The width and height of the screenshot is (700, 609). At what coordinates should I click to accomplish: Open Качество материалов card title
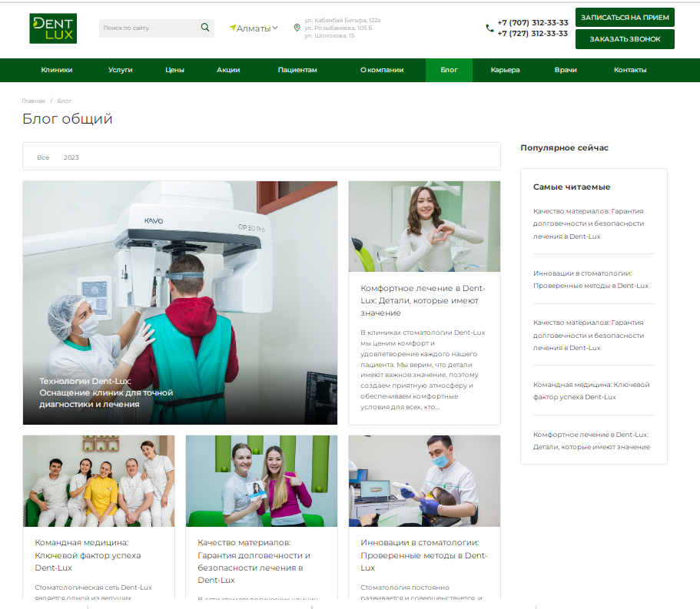(x=254, y=561)
